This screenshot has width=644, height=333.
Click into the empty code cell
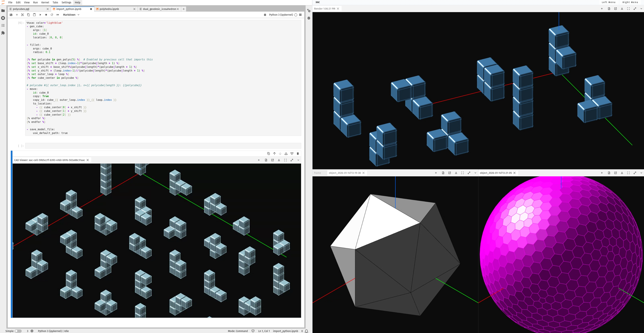click(163, 146)
